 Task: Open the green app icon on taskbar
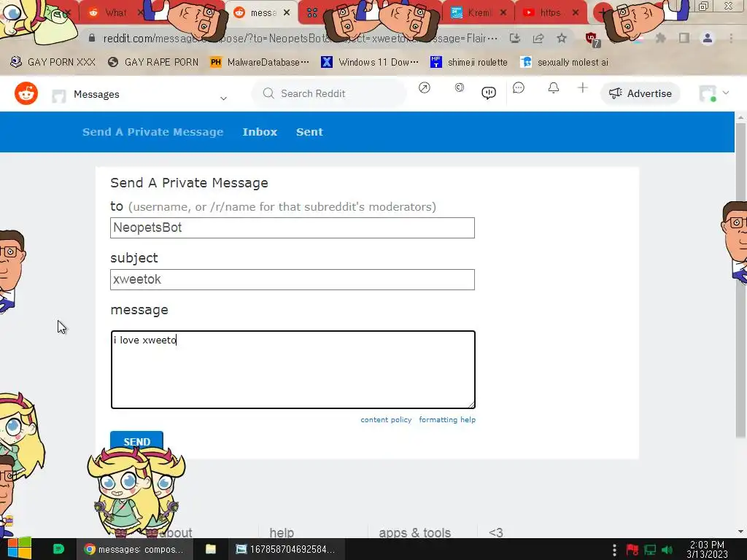click(58, 549)
